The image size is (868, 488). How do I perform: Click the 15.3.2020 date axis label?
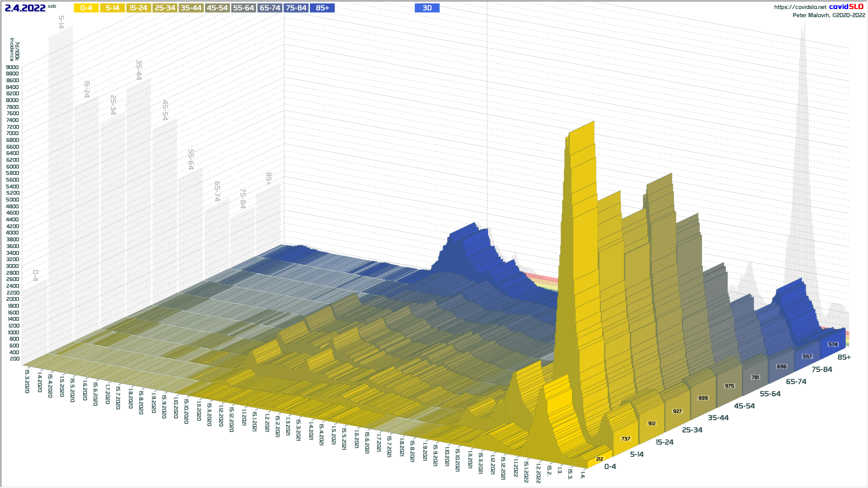[x=27, y=381]
